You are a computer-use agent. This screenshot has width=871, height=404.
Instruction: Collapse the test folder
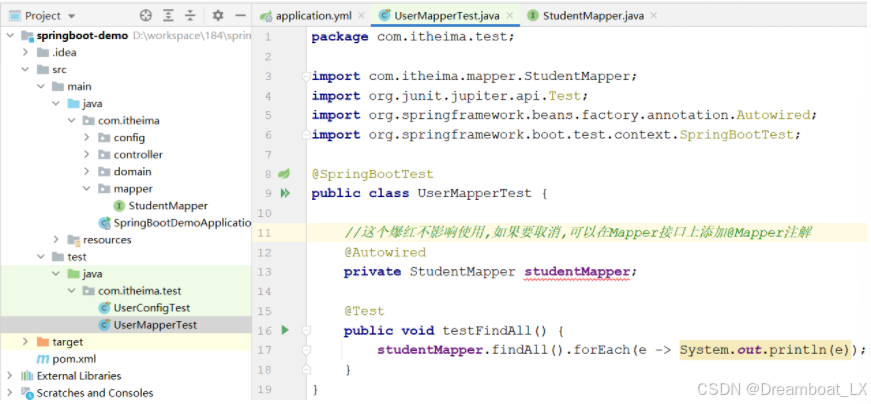click(x=41, y=257)
